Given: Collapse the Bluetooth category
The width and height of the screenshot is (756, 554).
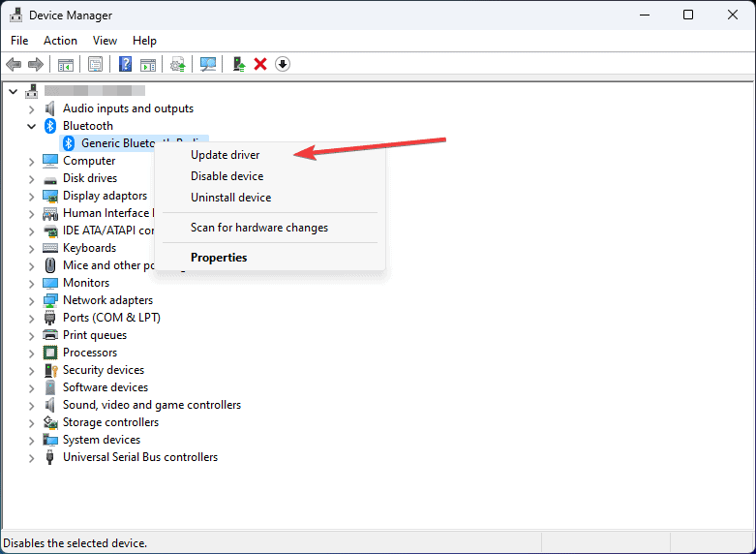Looking at the screenshot, I should pyautogui.click(x=31, y=127).
